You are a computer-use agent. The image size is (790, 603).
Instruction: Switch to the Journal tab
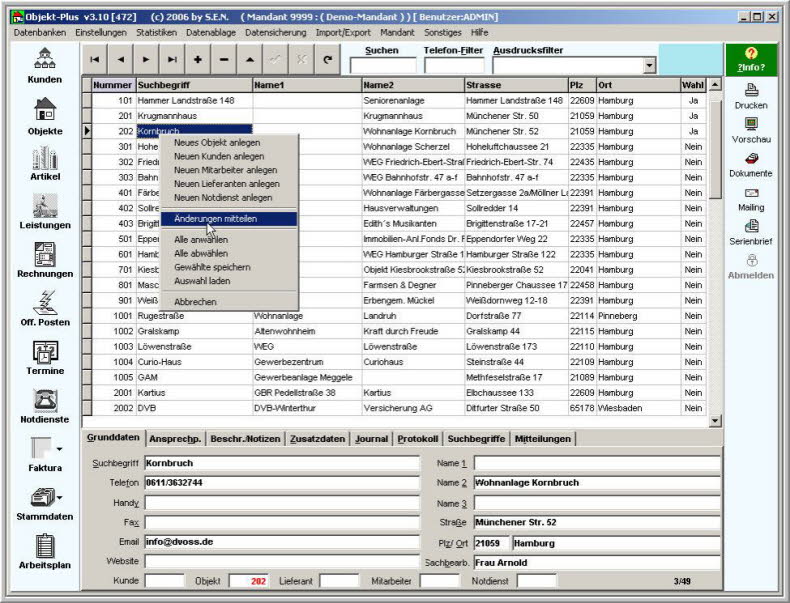coord(371,439)
